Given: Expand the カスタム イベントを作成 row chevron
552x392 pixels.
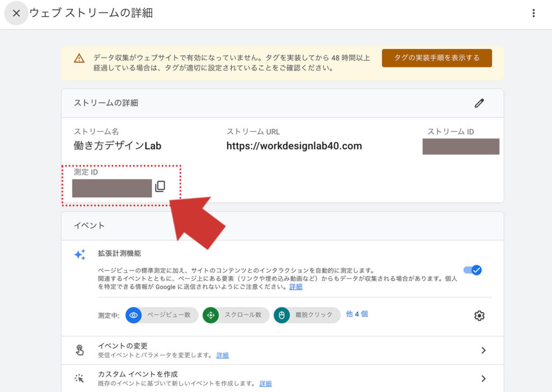Looking at the screenshot, I should (x=483, y=379).
